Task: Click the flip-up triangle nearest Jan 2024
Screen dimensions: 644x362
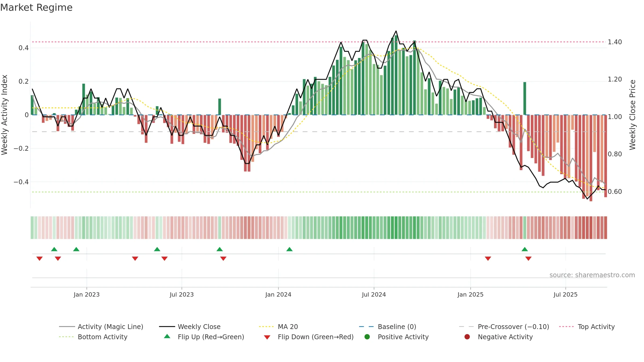Action: [x=289, y=249]
